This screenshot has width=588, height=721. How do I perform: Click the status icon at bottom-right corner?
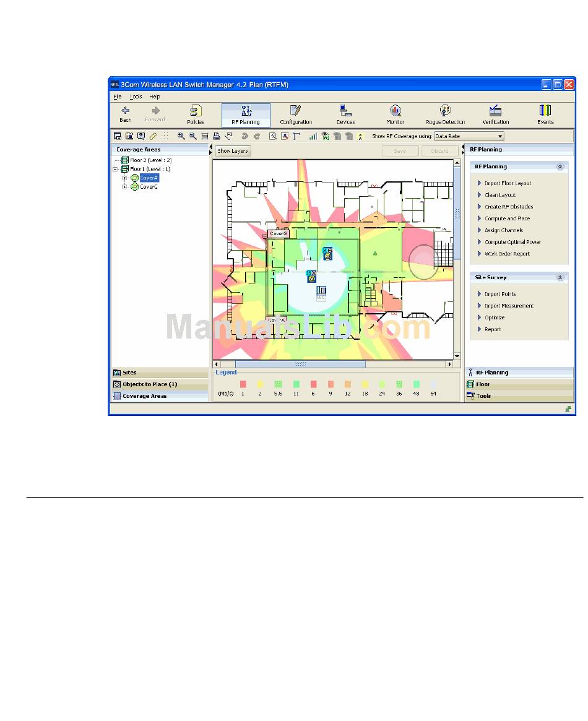pos(569,409)
